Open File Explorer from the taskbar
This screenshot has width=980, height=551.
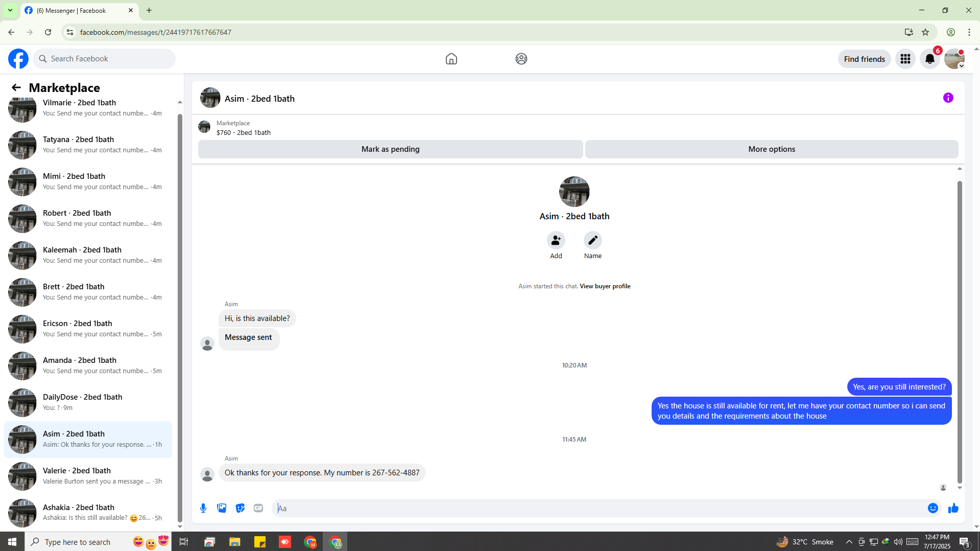[x=234, y=542]
